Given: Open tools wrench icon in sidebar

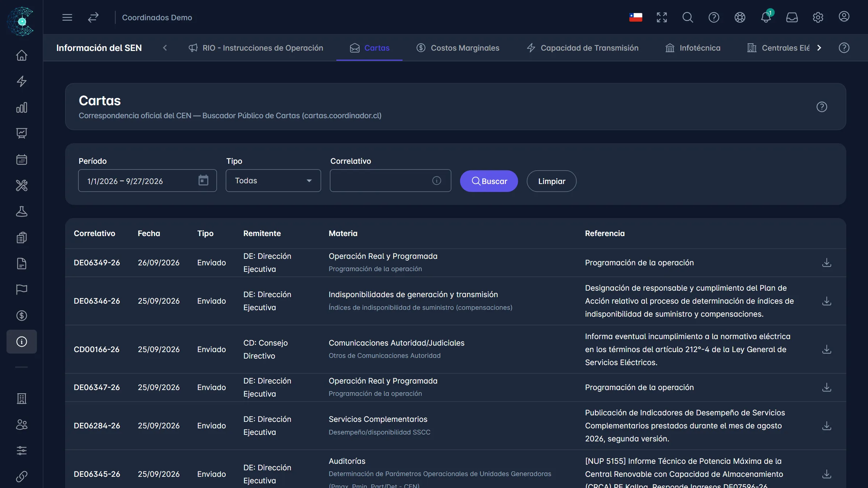Looking at the screenshot, I should click(x=22, y=185).
